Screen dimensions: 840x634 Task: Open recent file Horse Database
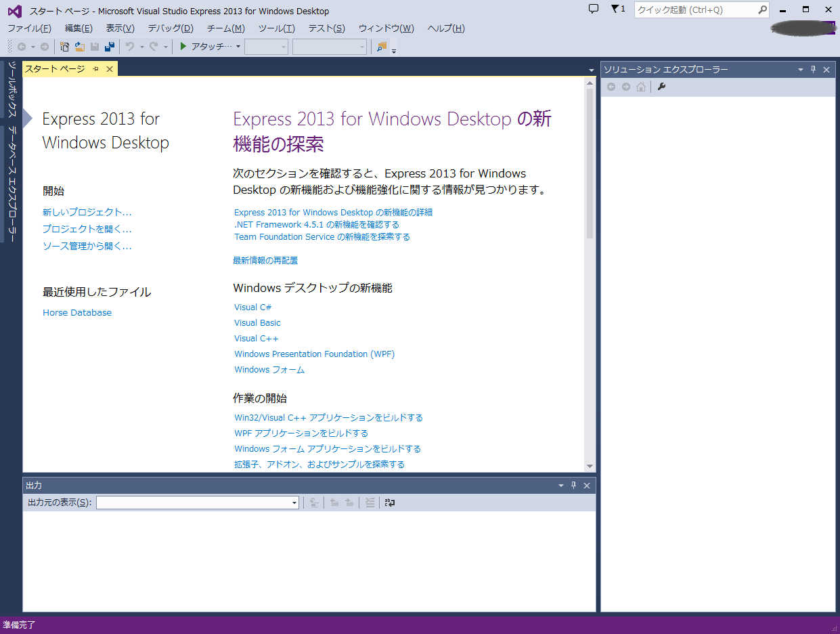pos(77,312)
